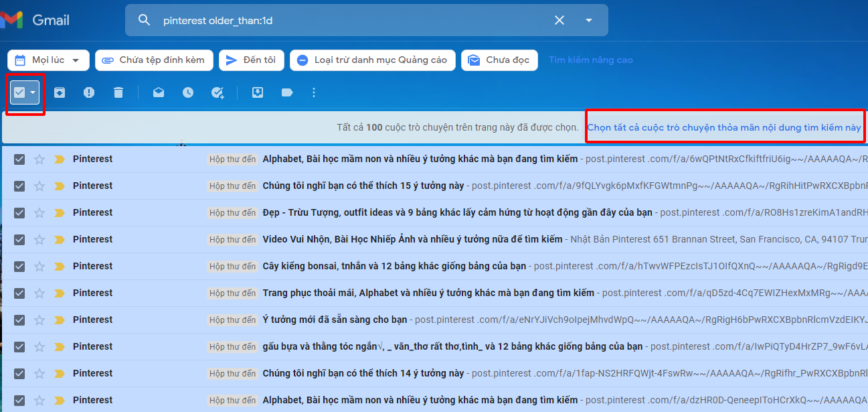Click Pinterest sender on 'Ý tưởng mới' row
Image resolution: width=868 pixels, height=412 pixels.
pyautogui.click(x=92, y=320)
